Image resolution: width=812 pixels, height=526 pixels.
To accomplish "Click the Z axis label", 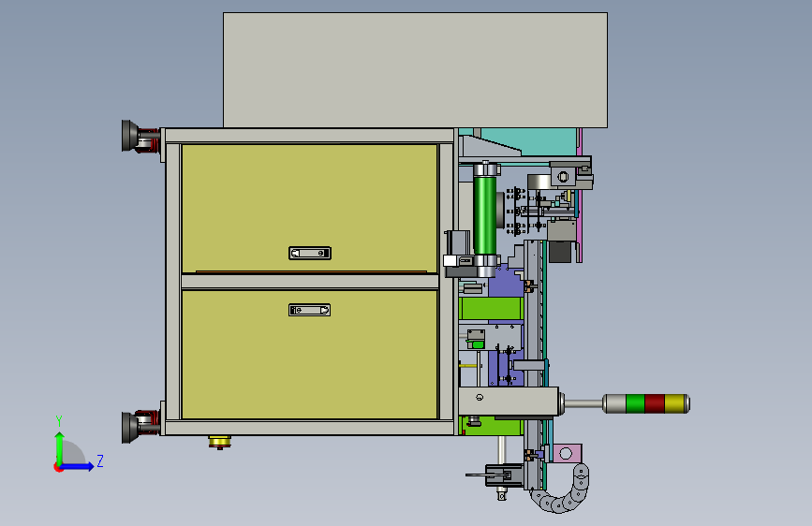I will pyautogui.click(x=100, y=460).
